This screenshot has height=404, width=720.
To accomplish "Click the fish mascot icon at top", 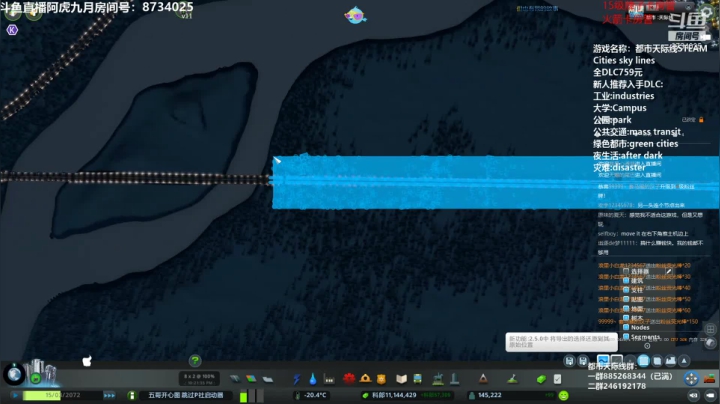I will [x=355, y=15].
